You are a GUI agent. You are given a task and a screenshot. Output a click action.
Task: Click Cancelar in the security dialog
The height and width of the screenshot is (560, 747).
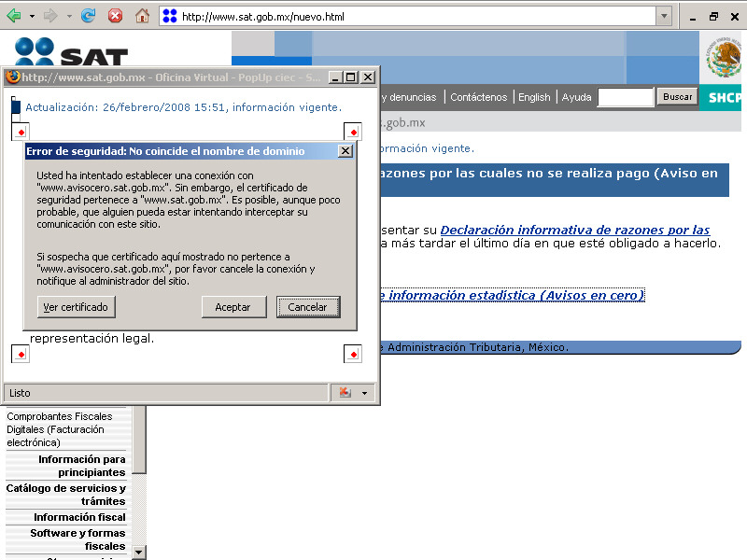[x=308, y=307]
